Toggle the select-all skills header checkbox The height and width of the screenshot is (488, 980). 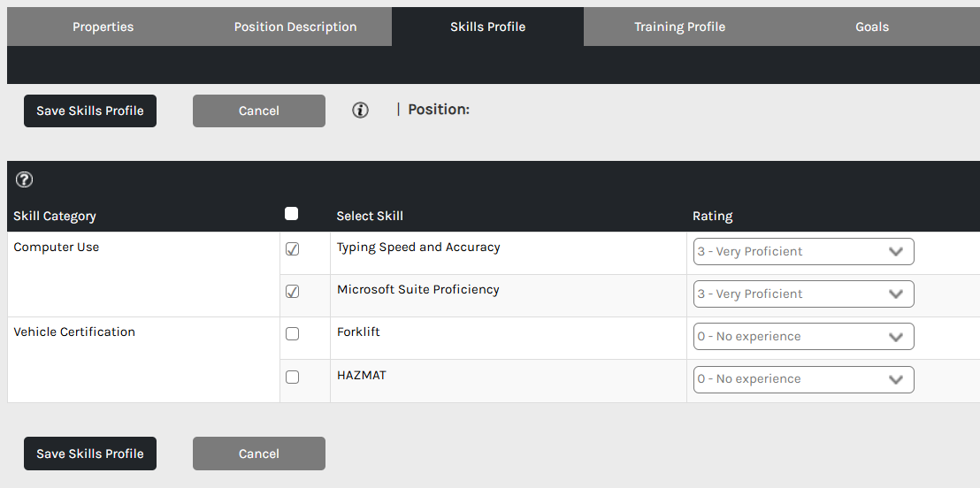pyautogui.click(x=291, y=214)
